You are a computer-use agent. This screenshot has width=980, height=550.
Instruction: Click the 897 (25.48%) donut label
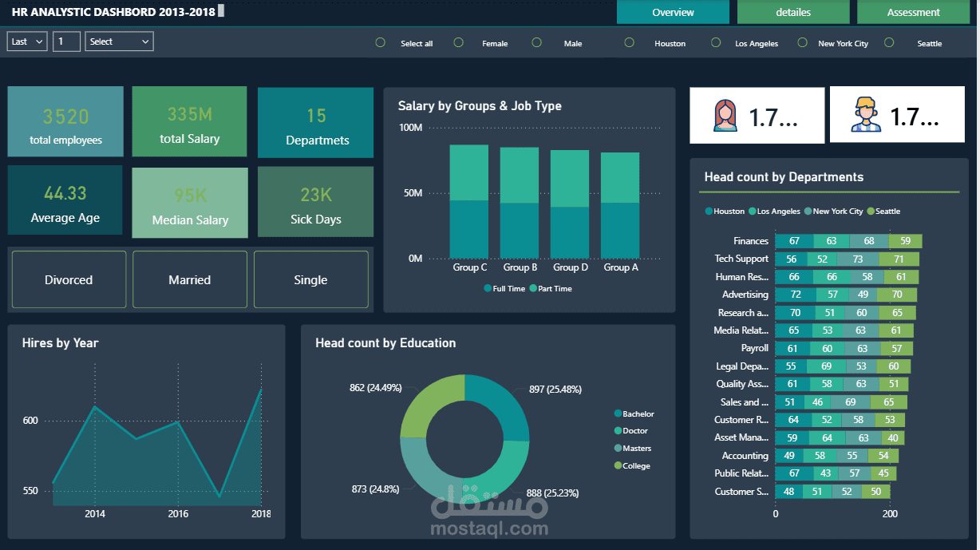(555, 390)
